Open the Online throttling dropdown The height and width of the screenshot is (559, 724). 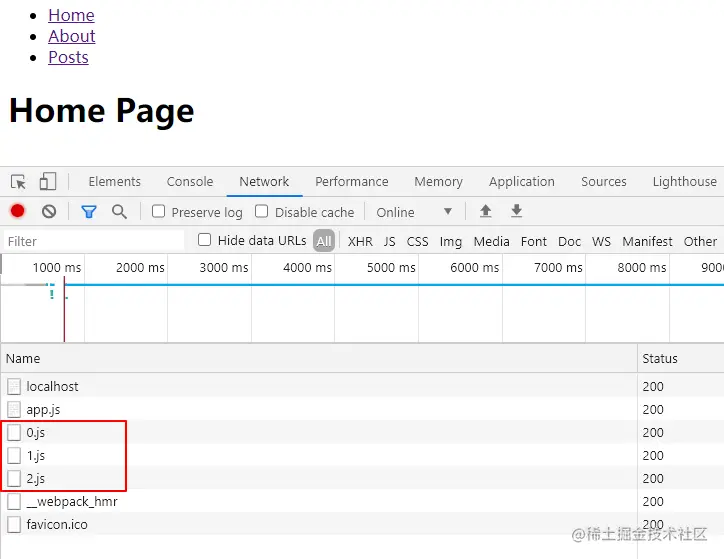(x=414, y=212)
